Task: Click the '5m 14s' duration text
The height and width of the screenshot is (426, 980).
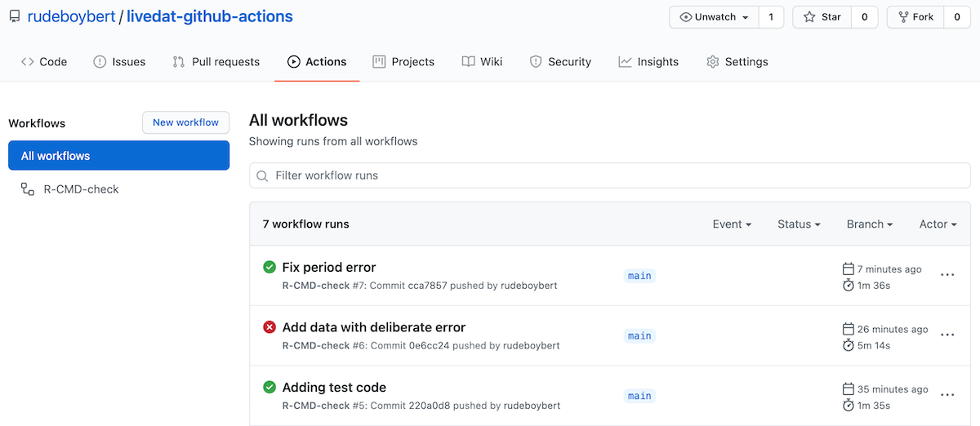Action: pyautogui.click(x=874, y=345)
